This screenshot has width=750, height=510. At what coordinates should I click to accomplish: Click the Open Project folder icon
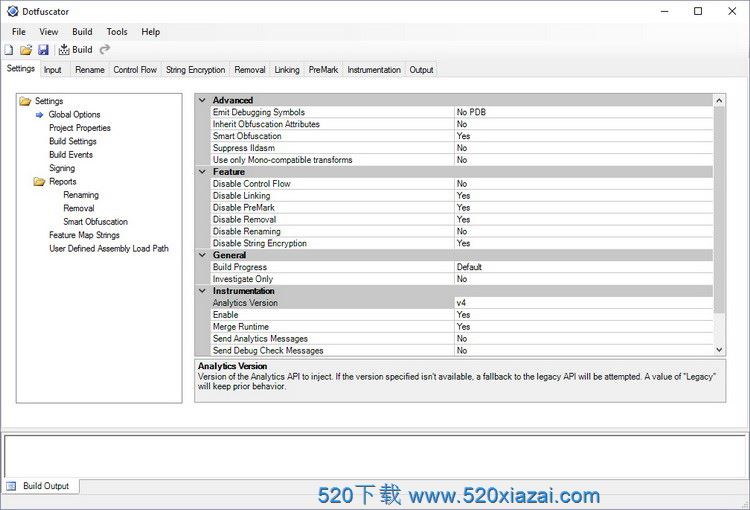(x=26, y=50)
